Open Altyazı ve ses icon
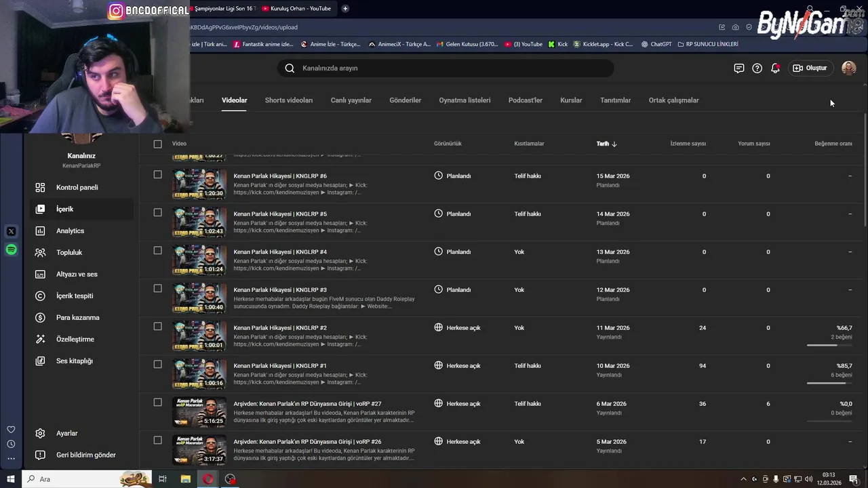This screenshot has height=488, width=868. click(x=40, y=274)
